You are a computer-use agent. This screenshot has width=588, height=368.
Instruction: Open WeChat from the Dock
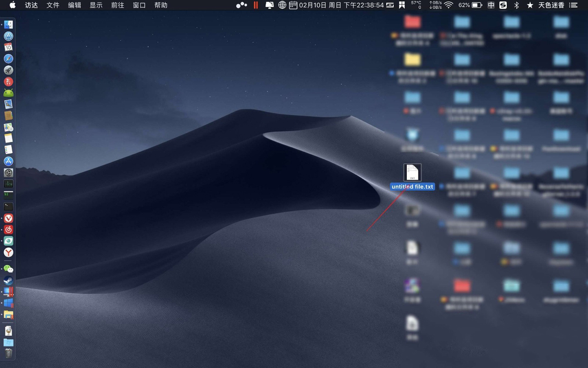pyautogui.click(x=8, y=269)
